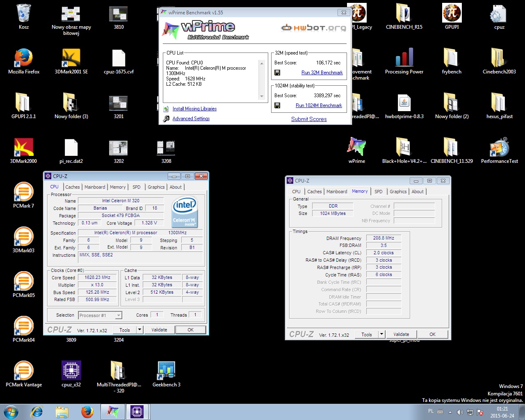
Task: Click Run 1024M Benchmark link
Action: [319, 105]
